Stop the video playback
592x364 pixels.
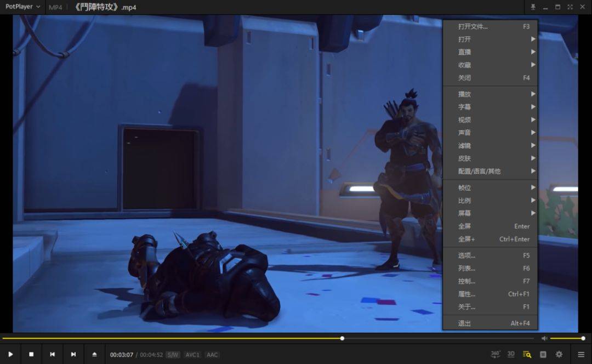pos(31,354)
